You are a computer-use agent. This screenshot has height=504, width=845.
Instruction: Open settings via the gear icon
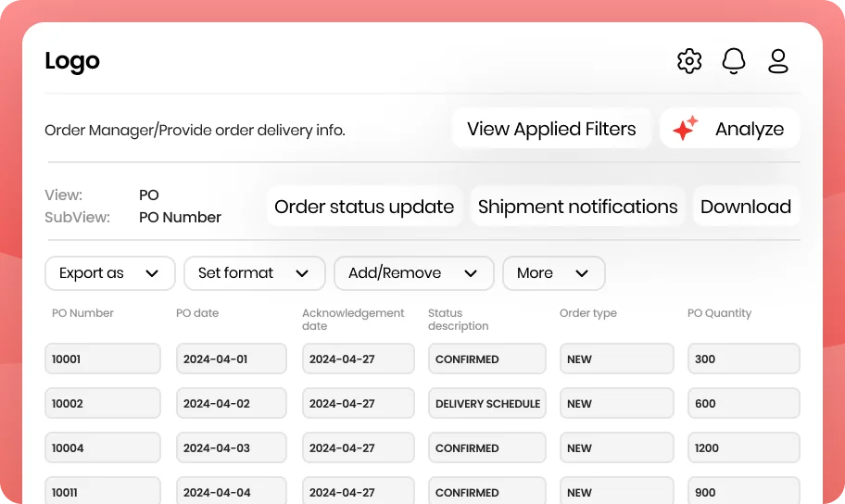pyautogui.click(x=689, y=61)
